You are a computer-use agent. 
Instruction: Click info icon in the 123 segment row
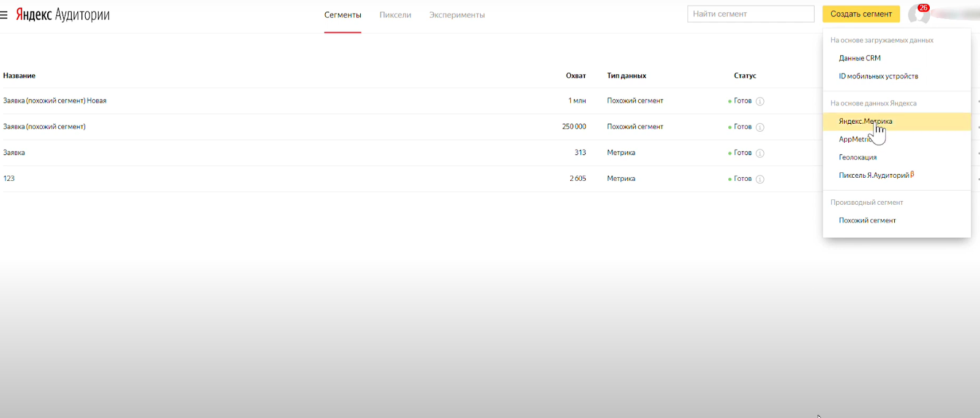pos(760,179)
